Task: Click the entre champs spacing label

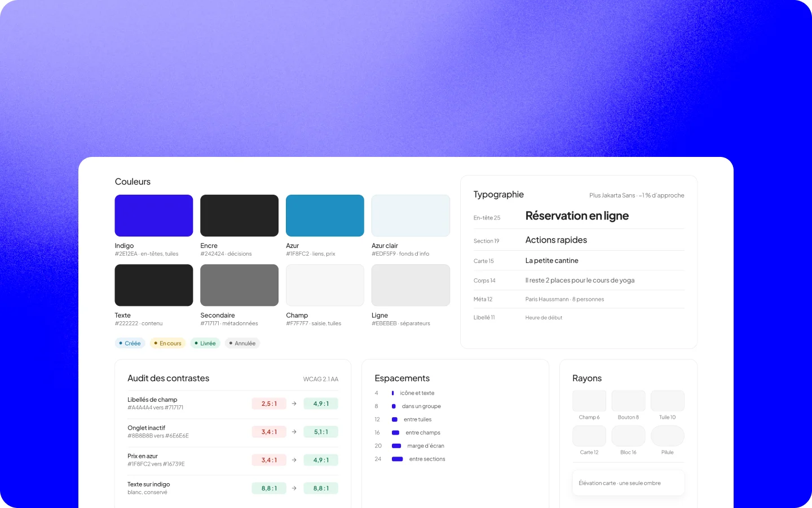Action: coord(423,433)
